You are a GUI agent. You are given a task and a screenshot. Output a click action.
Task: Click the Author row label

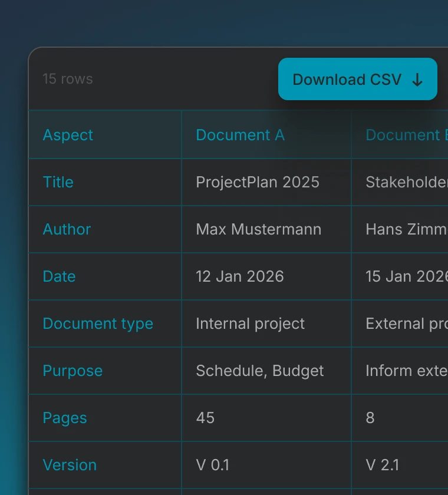[x=67, y=229]
